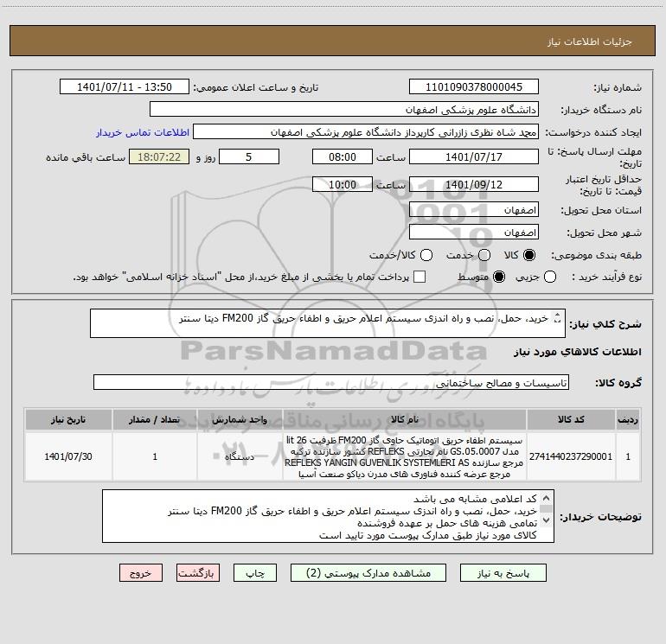Click the buyer notes text area
666x644 pixels.
coord(328,516)
